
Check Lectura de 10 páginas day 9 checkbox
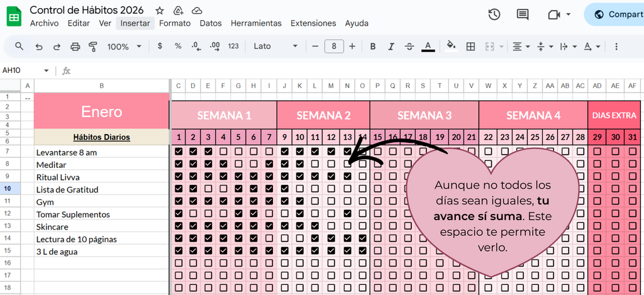(284, 238)
